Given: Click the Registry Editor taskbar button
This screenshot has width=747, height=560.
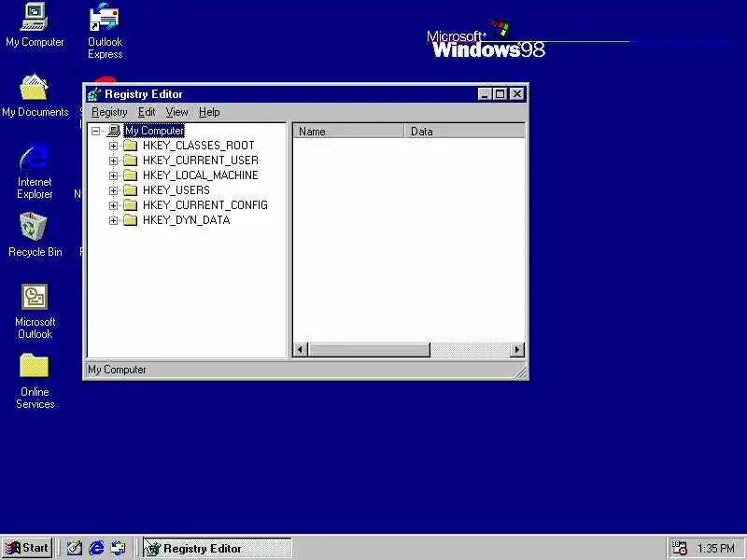Looking at the screenshot, I should click(218, 549).
